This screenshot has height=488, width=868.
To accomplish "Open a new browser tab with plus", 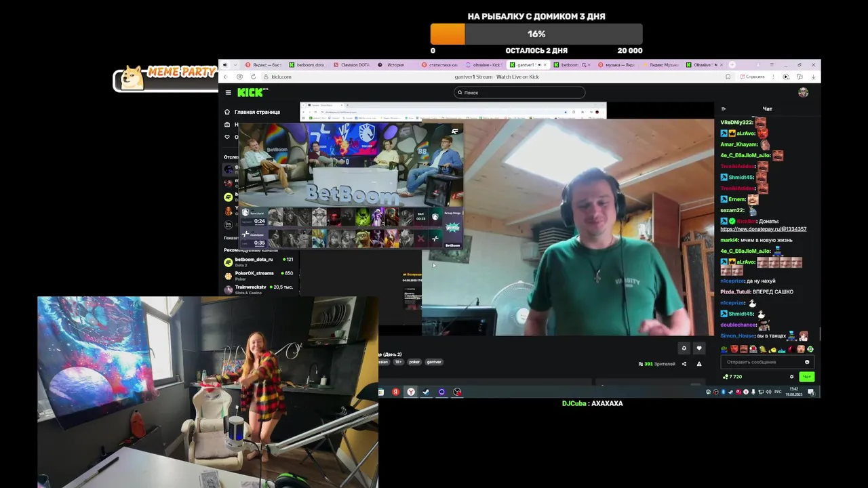I will (732, 65).
